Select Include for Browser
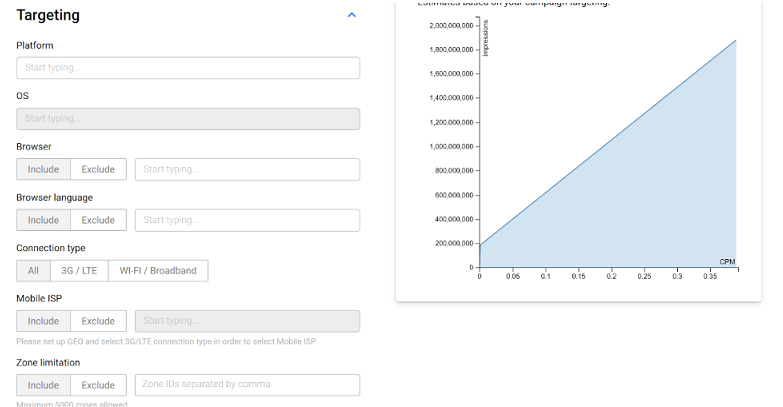This screenshot has width=783, height=407. pyautogui.click(x=43, y=169)
